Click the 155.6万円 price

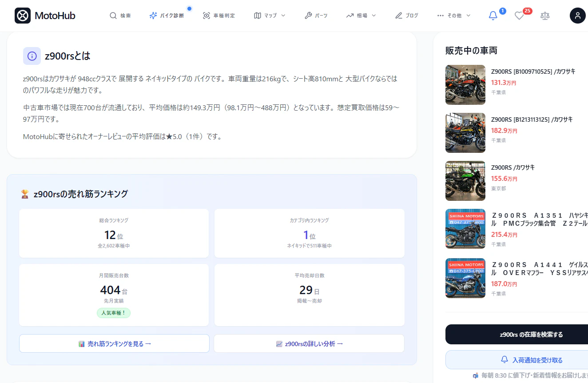(504, 179)
